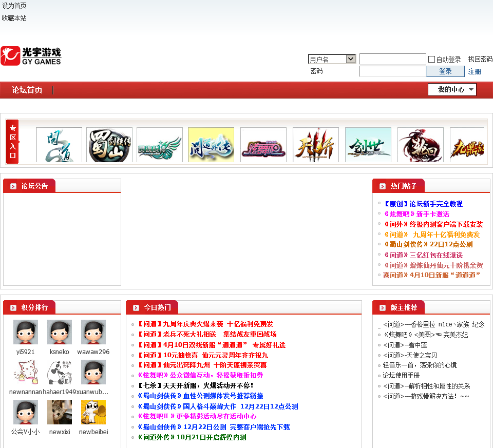Click the 收藏本站 link
493x448 pixels.
click(x=14, y=18)
